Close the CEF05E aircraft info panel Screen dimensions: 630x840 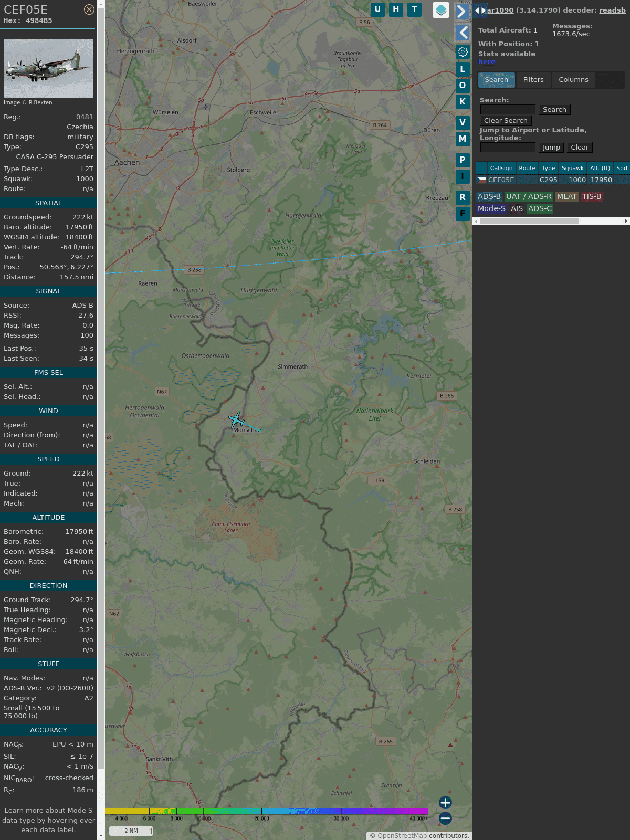click(89, 9)
